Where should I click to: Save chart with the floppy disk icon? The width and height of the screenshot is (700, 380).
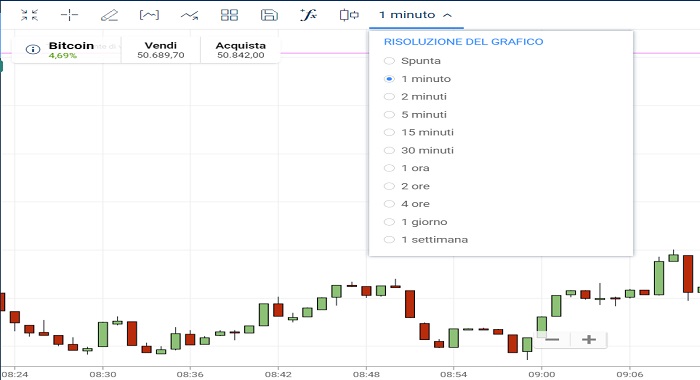pyautogui.click(x=269, y=15)
